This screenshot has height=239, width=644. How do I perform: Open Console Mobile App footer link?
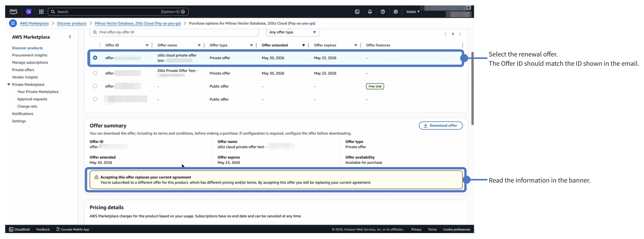click(x=73, y=229)
